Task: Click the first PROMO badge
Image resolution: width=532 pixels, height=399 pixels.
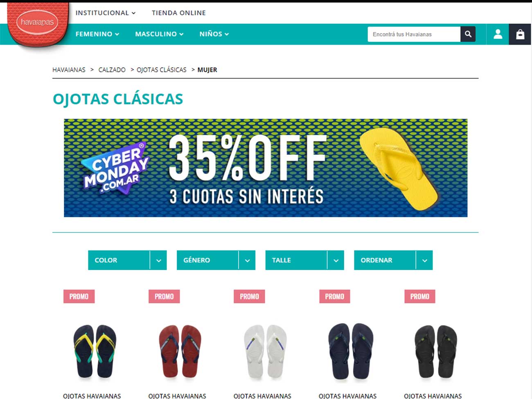Action: pos(79,296)
